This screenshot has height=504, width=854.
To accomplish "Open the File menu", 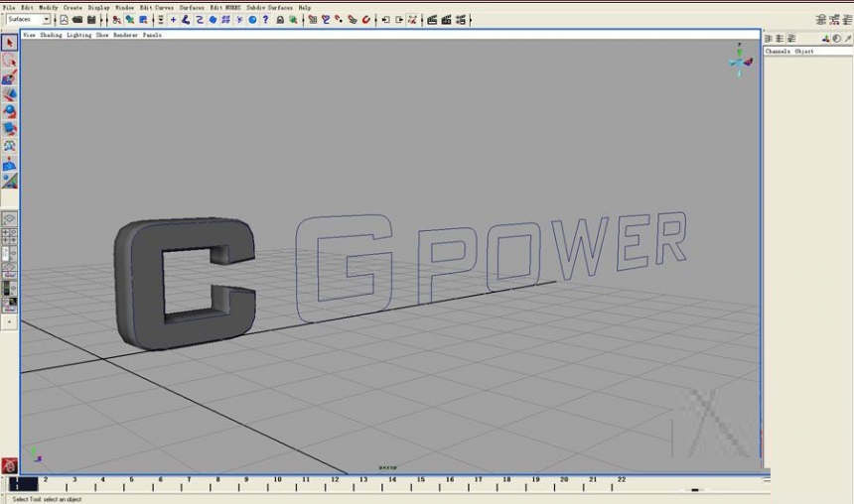I will [x=9, y=8].
